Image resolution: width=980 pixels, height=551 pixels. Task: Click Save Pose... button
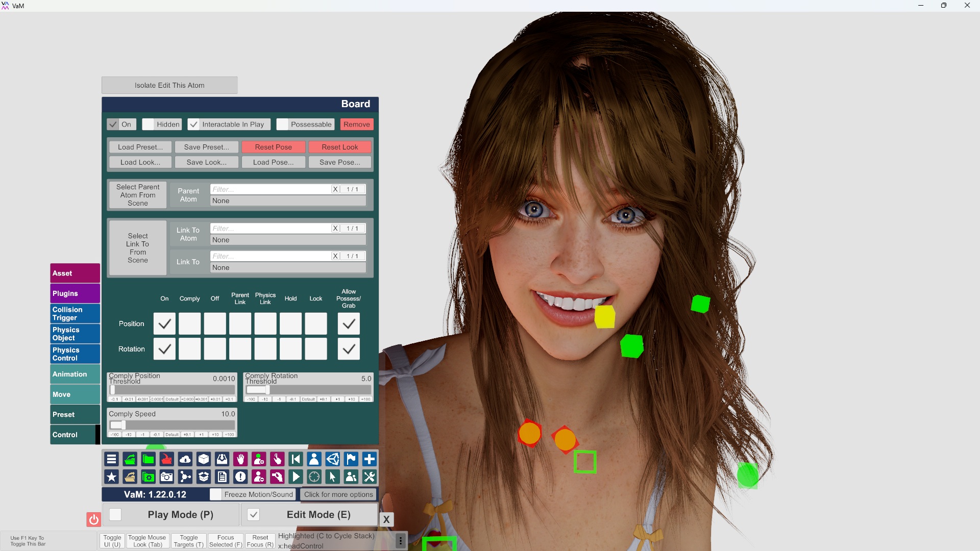click(340, 162)
